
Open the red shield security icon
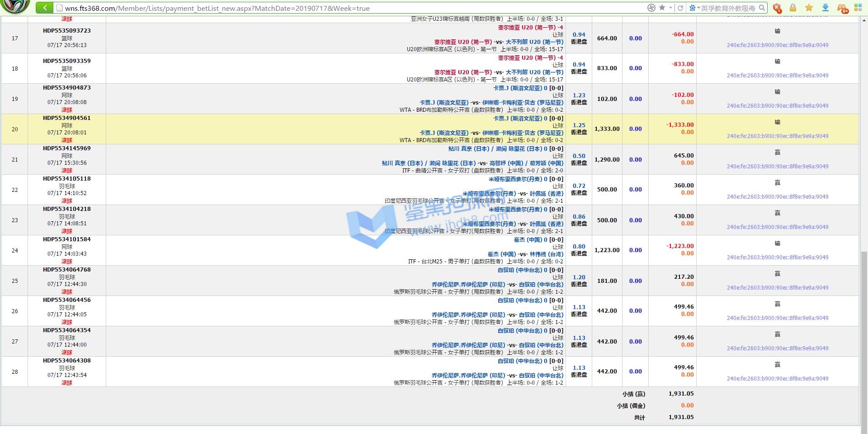pyautogui.click(x=777, y=8)
